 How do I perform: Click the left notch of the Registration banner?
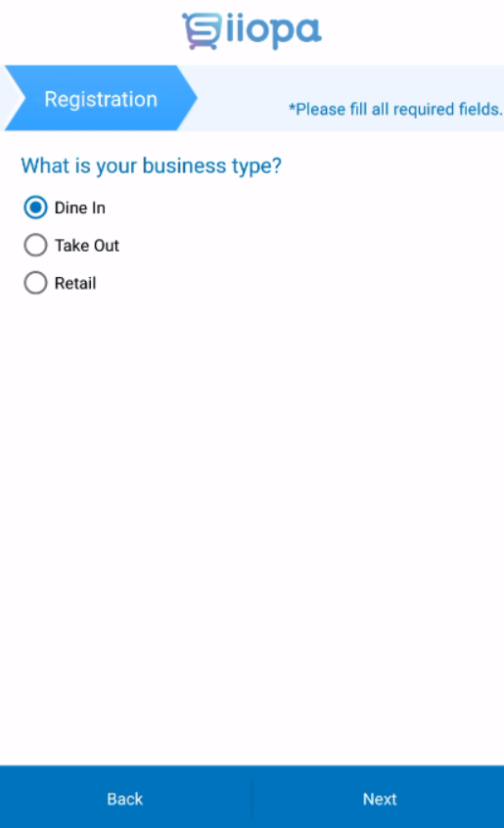coord(13,98)
